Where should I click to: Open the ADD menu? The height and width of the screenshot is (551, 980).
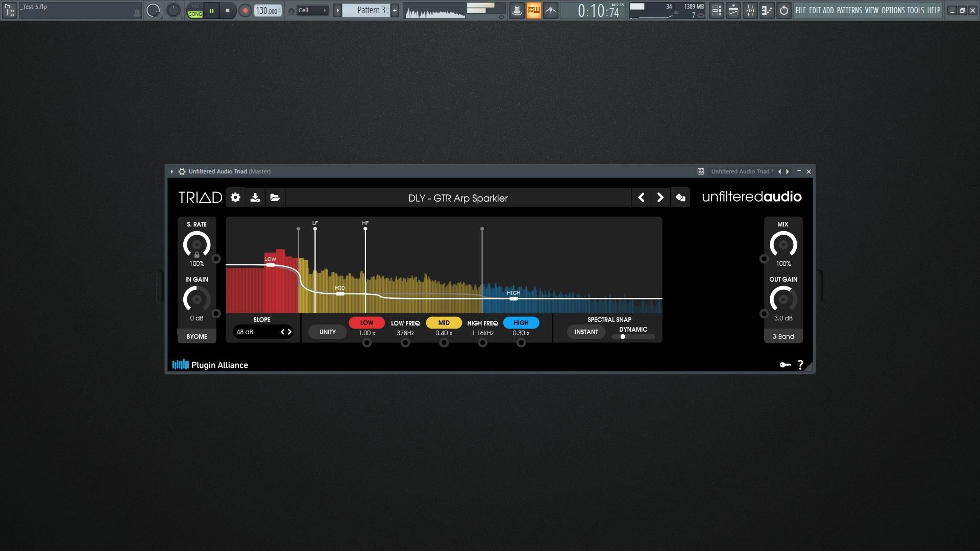(x=828, y=10)
